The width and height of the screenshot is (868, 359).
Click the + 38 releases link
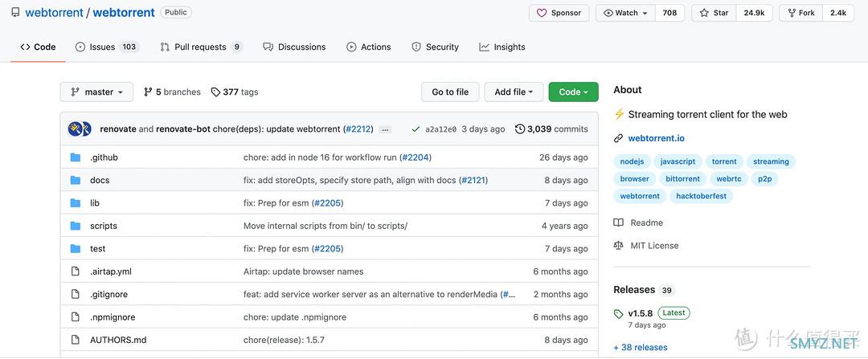641,348
